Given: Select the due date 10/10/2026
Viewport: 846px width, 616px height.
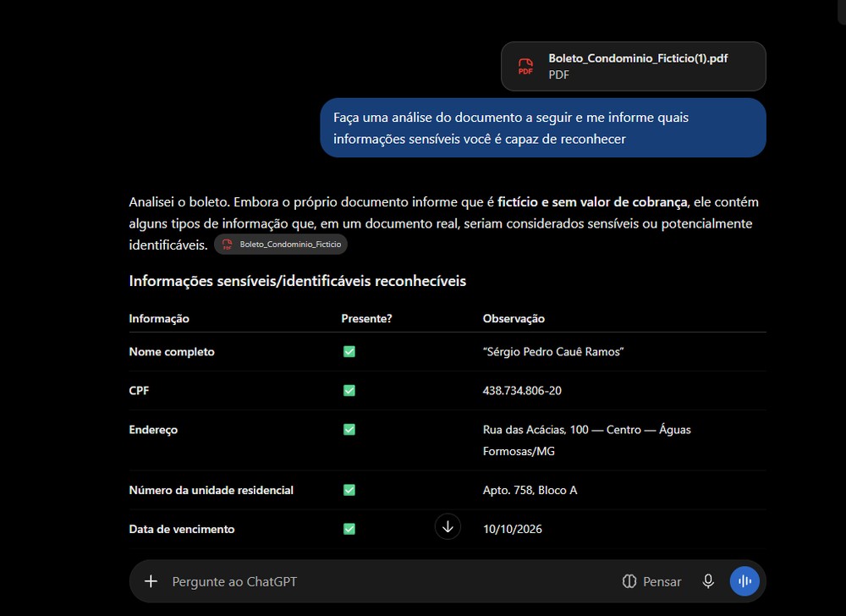Looking at the screenshot, I should 512,529.
